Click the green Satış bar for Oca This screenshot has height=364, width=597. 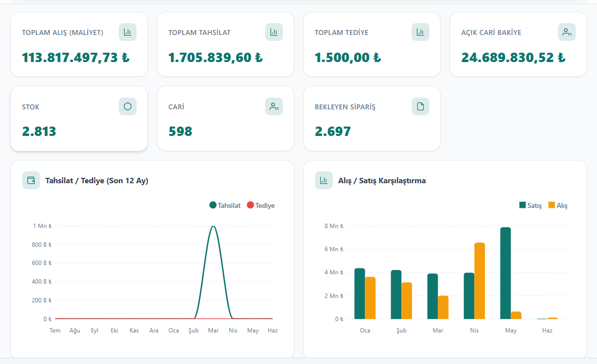[360, 294]
